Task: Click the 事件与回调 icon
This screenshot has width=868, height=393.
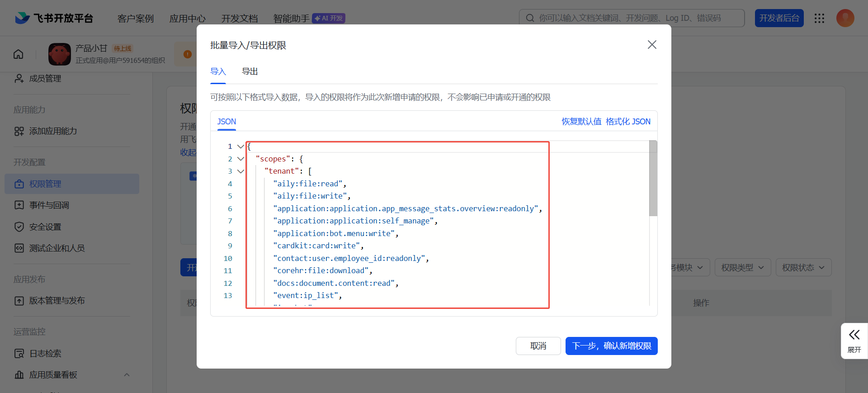Action: 19,205
